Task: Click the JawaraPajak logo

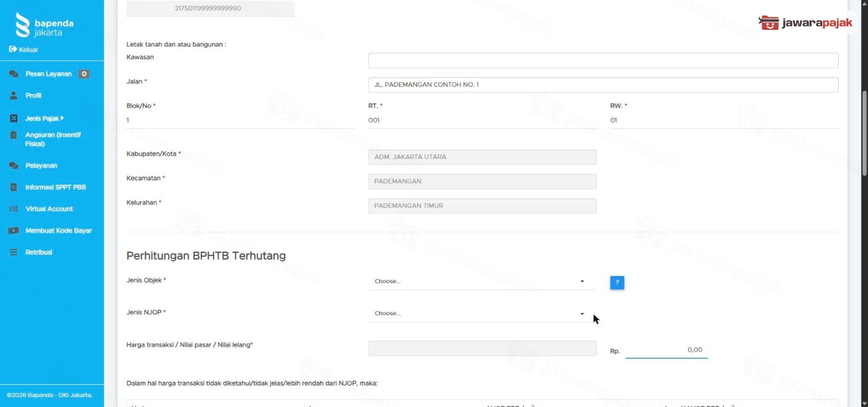Action: point(805,23)
